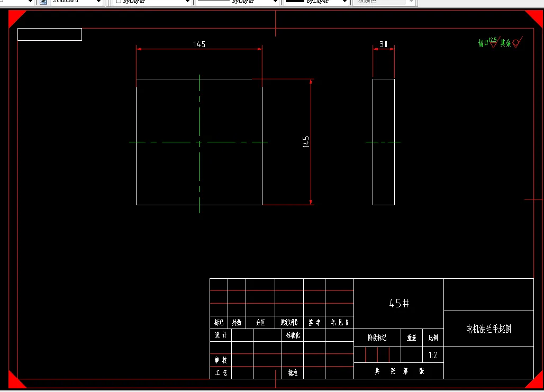The height and width of the screenshot is (392, 544).
Task: Click the empty cell above 电机法兰毛坯图 title
Action: click(488, 295)
